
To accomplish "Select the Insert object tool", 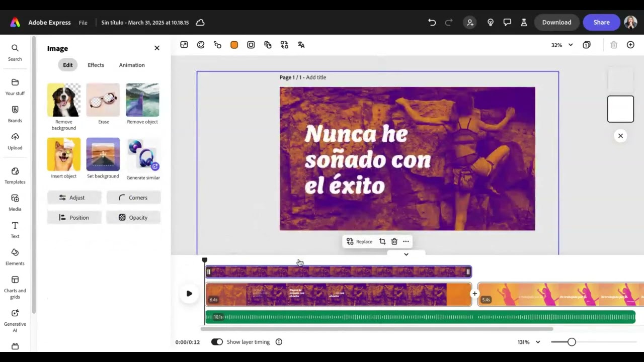I will point(64,158).
